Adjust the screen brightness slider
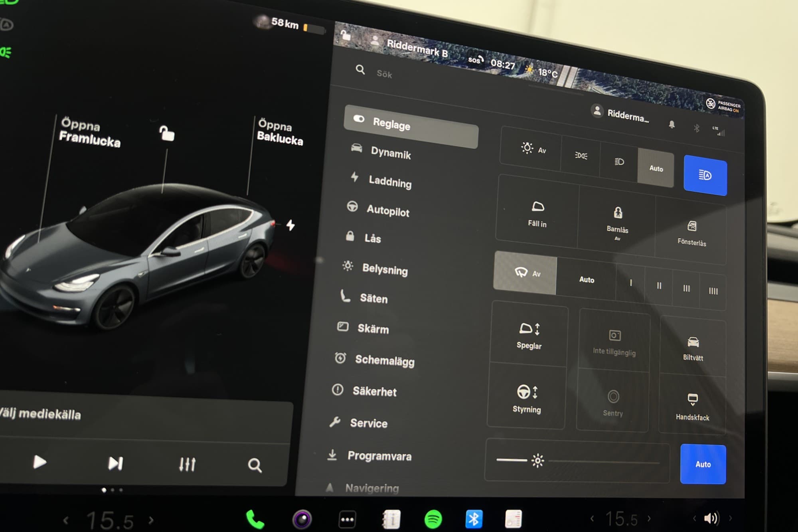This screenshot has width=798, height=532. [x=577, y=461]
